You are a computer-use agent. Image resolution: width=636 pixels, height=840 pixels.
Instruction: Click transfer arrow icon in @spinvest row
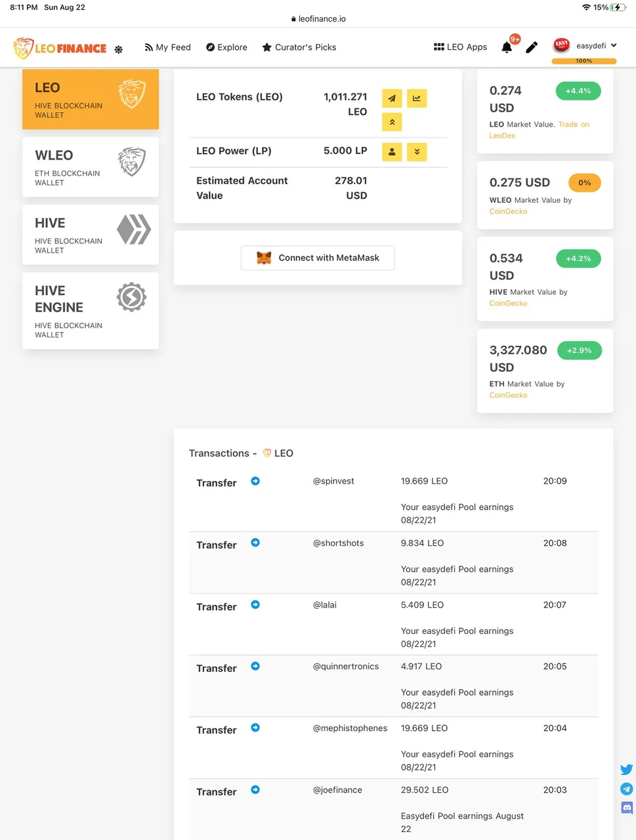255,481
